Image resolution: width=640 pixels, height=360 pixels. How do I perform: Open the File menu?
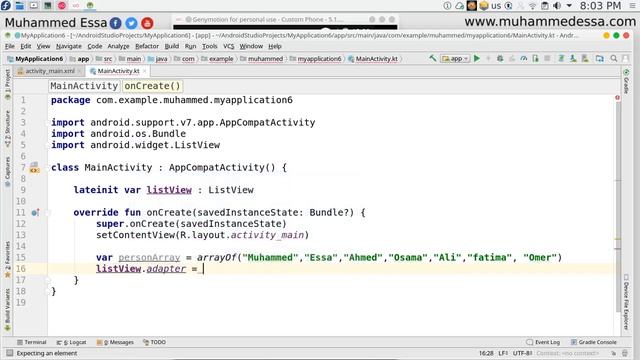(x=10, y=46)
